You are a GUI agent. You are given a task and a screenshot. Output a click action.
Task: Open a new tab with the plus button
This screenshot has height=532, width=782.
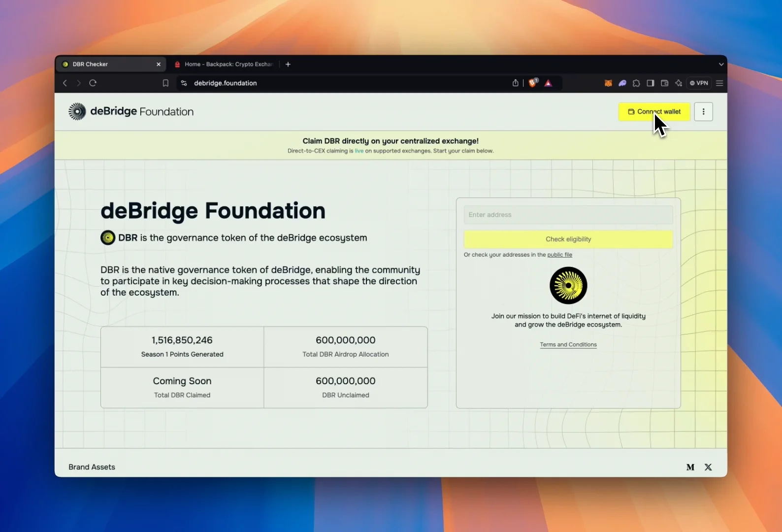click(288, 65)
